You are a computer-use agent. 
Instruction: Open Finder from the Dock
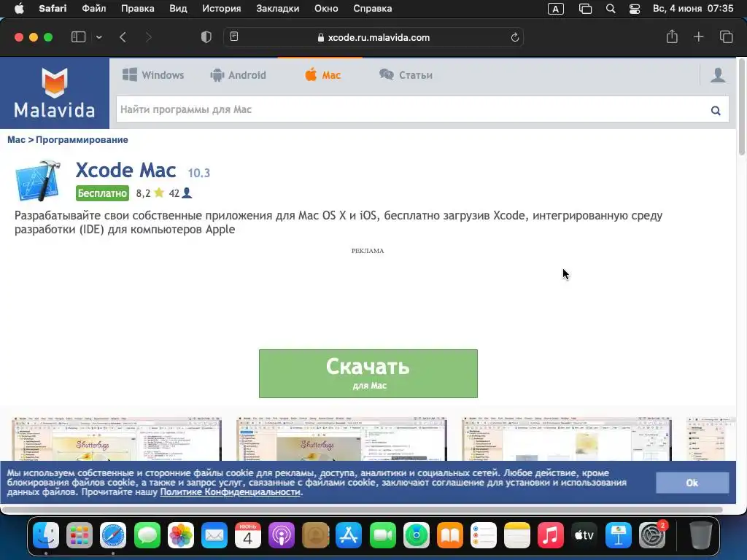click(46, 535)
